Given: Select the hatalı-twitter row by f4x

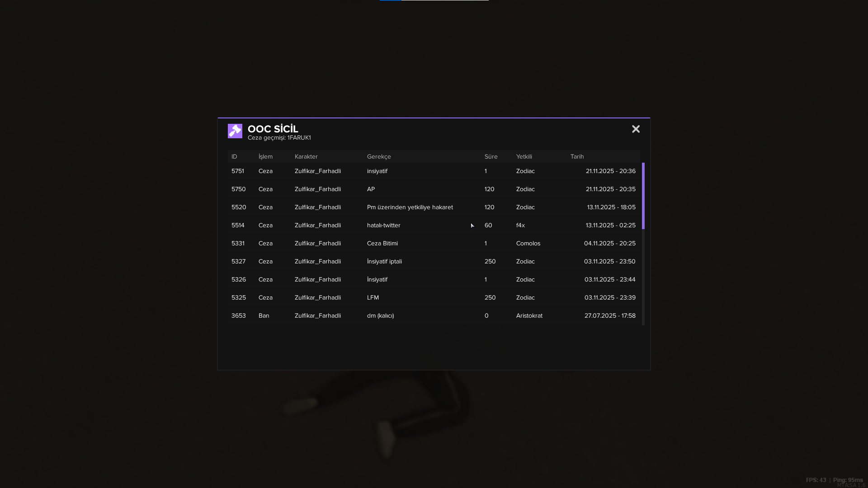Looking at the screenshot, I should [x=434, y=225].
